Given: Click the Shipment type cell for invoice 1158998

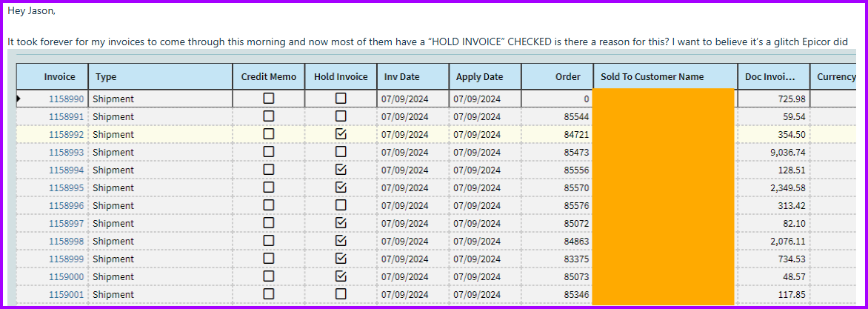Looking at the screenshot, I should [114, 241].
